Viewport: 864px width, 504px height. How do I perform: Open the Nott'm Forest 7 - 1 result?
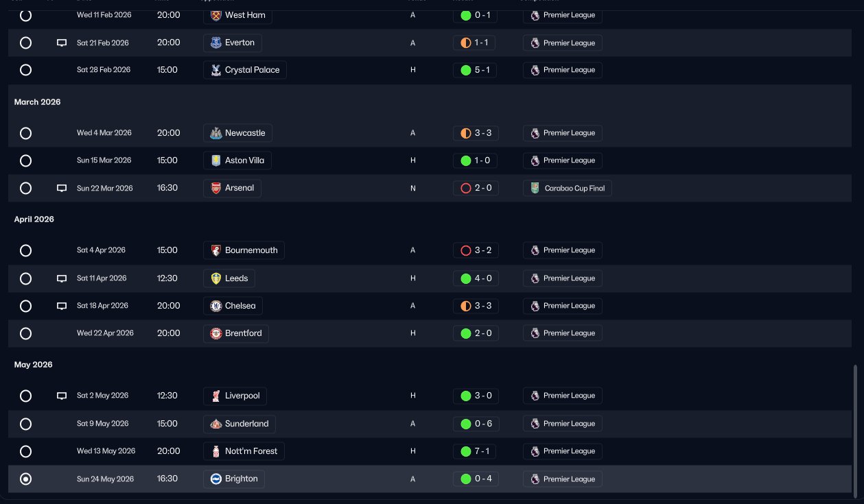[475, 451]
